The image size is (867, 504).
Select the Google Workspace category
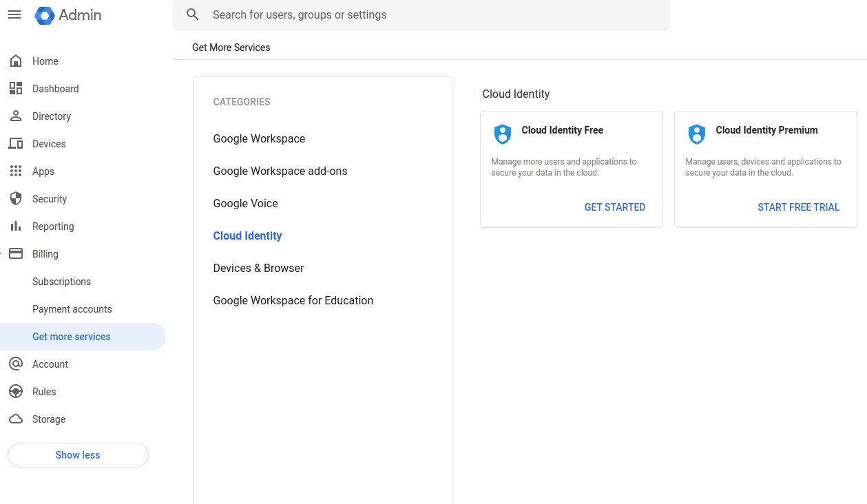tap(259, 138)
